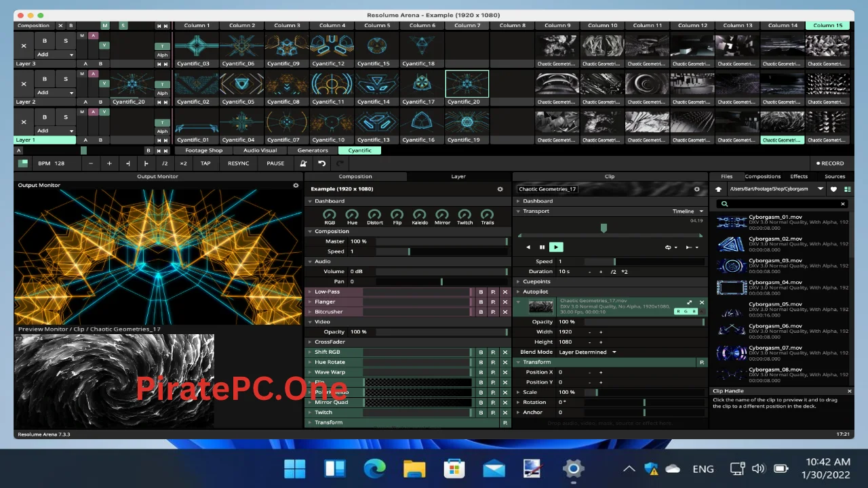Switch to the Audio Visual deck

pyautogui.click(x=260, y=150)
